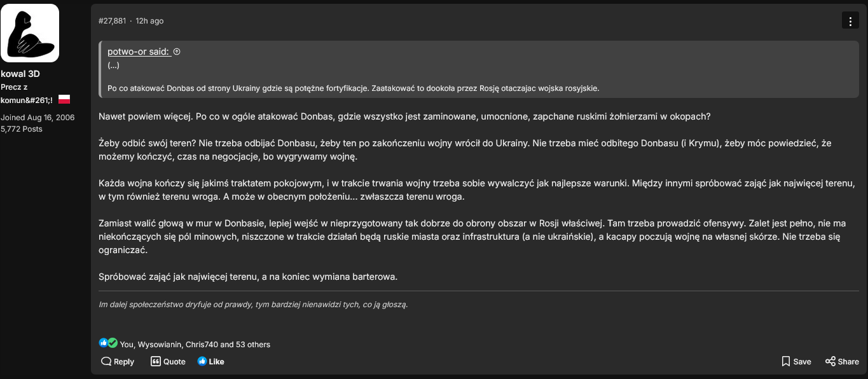Click the green checkmark reaction icon
This screenshot has width=868, height=379.
coord(113,343)
